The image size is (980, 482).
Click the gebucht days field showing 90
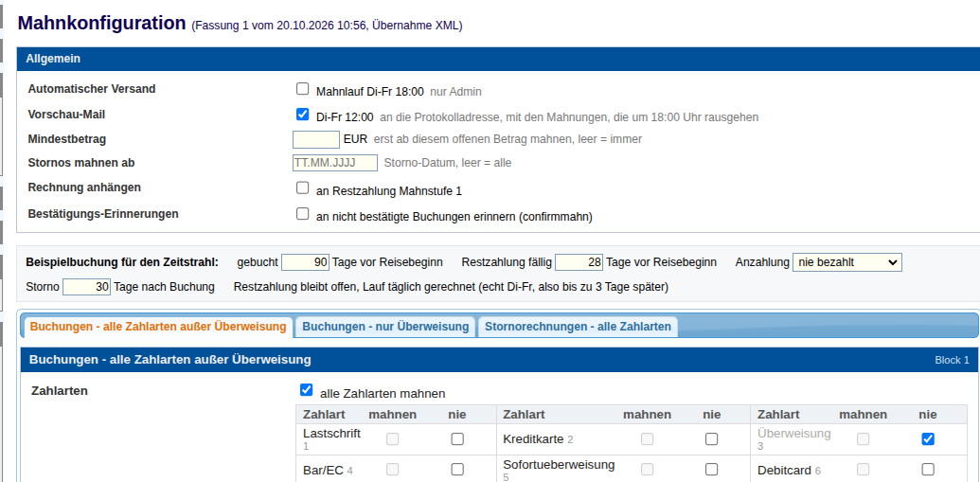[306, 262]
